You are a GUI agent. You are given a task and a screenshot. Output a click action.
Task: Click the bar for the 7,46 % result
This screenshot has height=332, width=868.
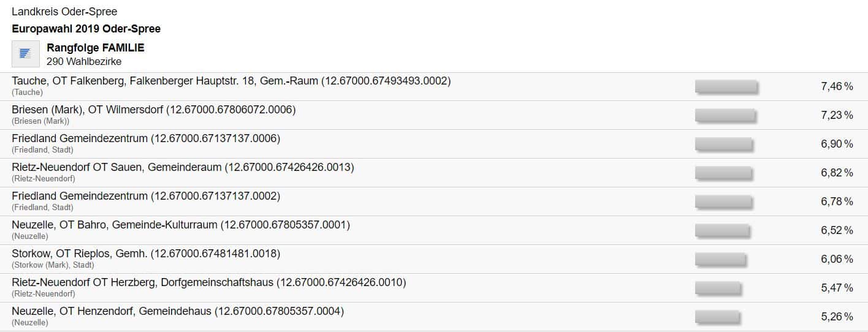(x=726, y=87)
